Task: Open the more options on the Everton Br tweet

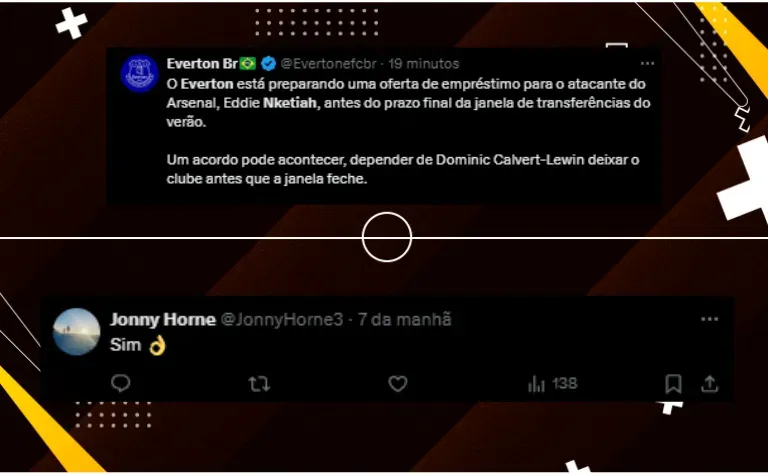Action: (648, 64)
